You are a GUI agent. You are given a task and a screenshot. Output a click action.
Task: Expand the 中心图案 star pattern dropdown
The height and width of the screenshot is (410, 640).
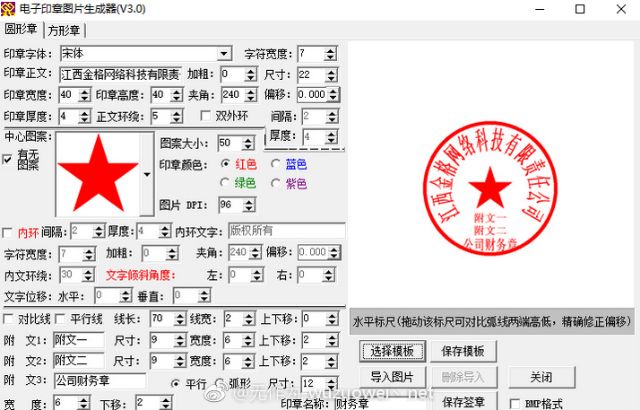point(147,174)
